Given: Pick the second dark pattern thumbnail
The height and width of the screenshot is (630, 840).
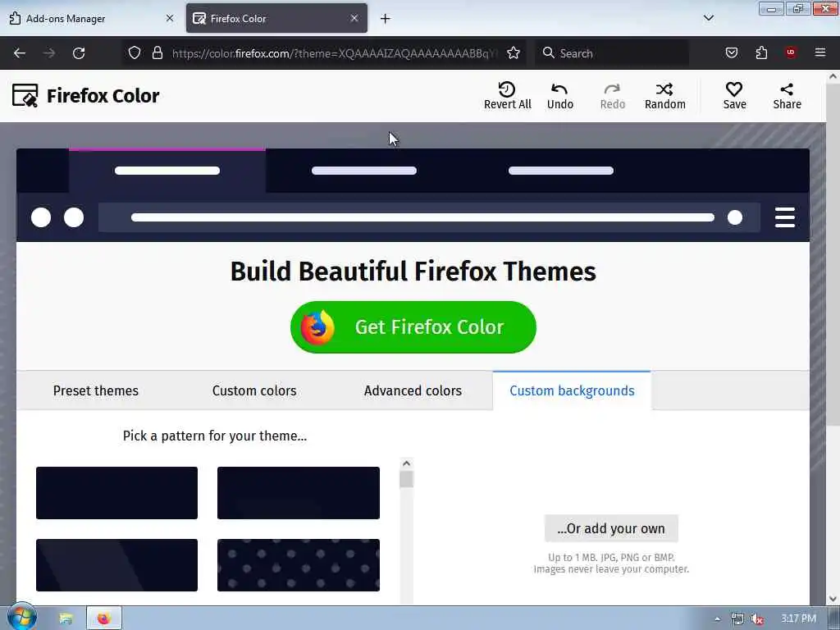Looking at the screenshot, I should [299, 493].
